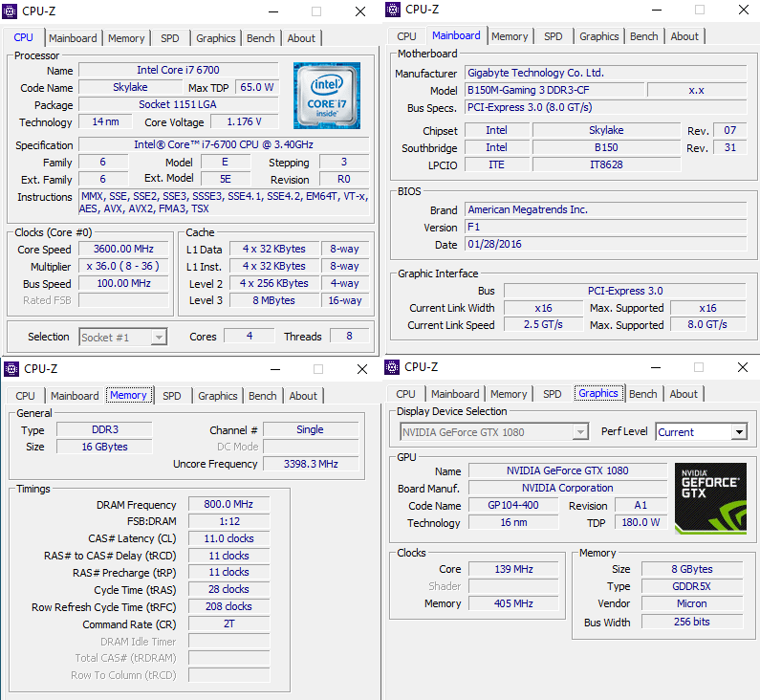Select CPU tab in Graphics window

tap(405, 394)
